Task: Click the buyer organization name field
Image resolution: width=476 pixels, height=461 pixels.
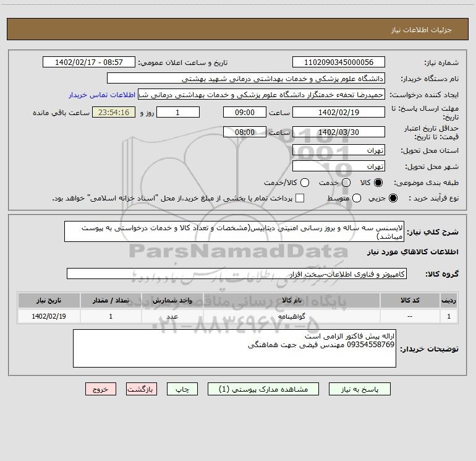Action: (246, 78)
